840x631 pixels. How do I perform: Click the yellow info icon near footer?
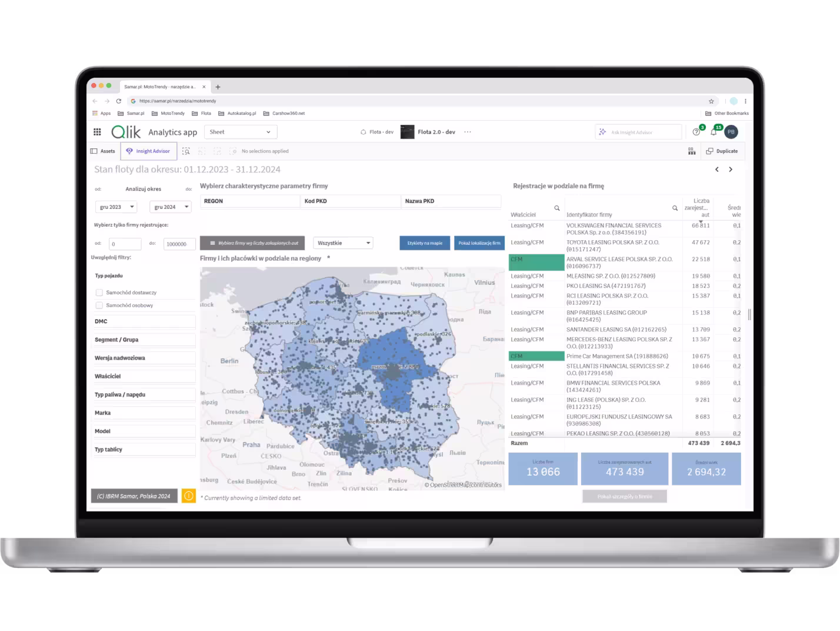[189, 496]
